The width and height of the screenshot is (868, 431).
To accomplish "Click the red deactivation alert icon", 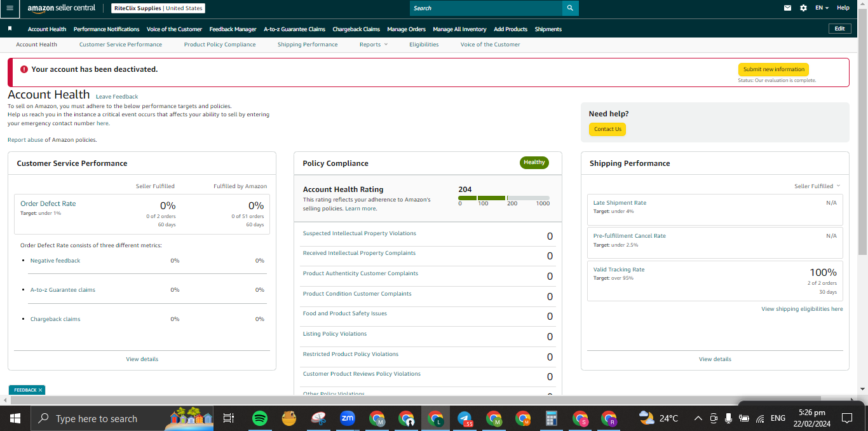I will (x=24, y=69).
